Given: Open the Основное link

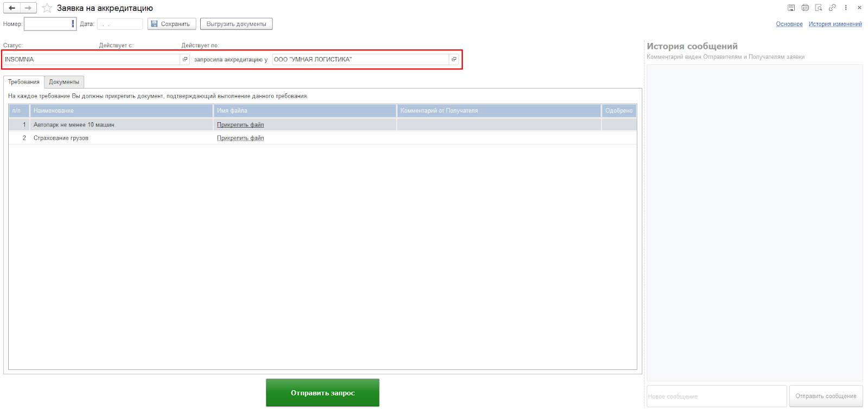Looking at the screenshot, I should point(789,24).
